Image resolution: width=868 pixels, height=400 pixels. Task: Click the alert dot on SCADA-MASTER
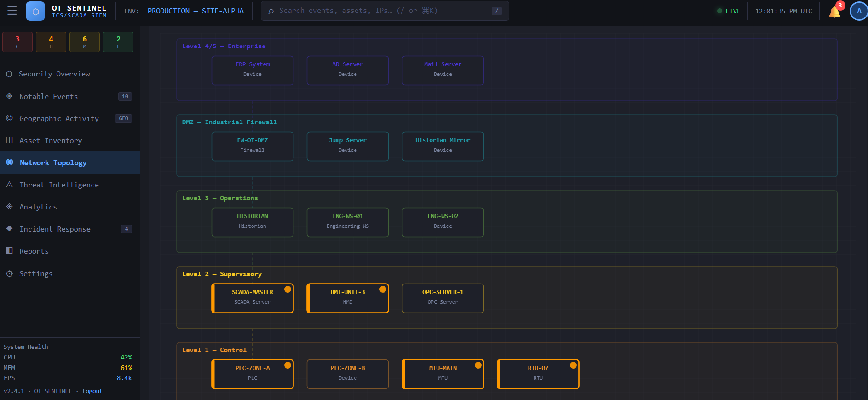(x=287, y=290)
